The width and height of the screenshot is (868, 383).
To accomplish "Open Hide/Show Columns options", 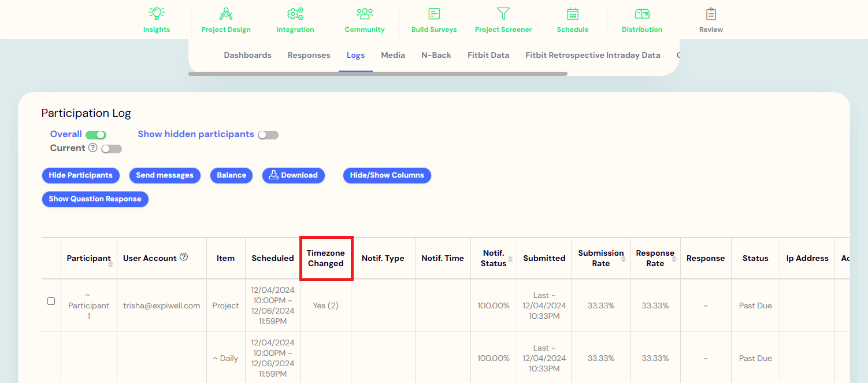I will pyautogui.click(x=387, y=175).
